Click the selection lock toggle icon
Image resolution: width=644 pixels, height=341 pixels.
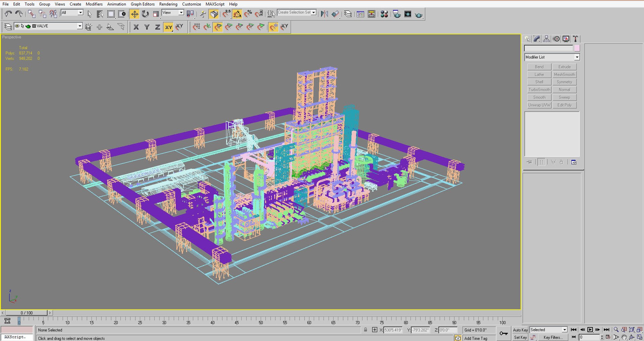point(366,330)
